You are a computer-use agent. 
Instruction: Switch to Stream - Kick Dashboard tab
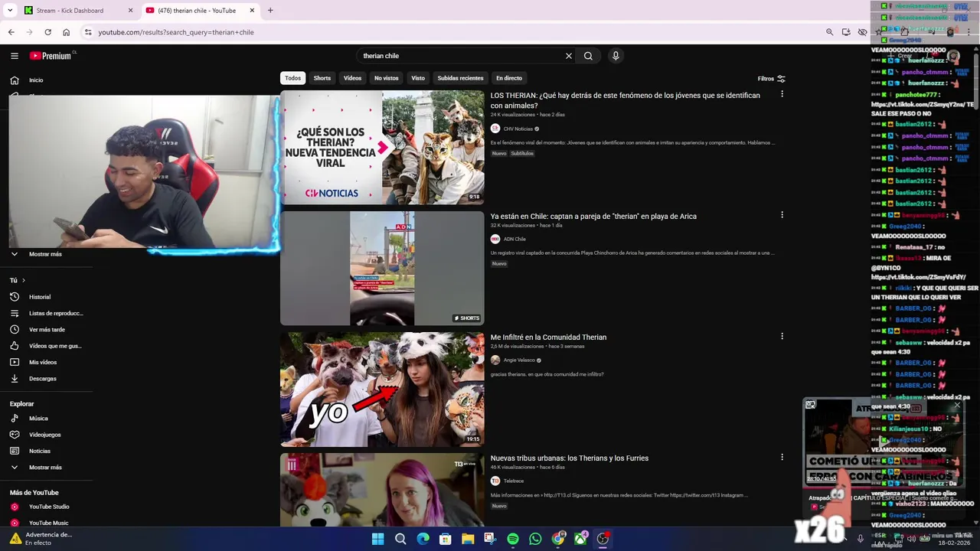pyautogui.click(x=77, y=11)
